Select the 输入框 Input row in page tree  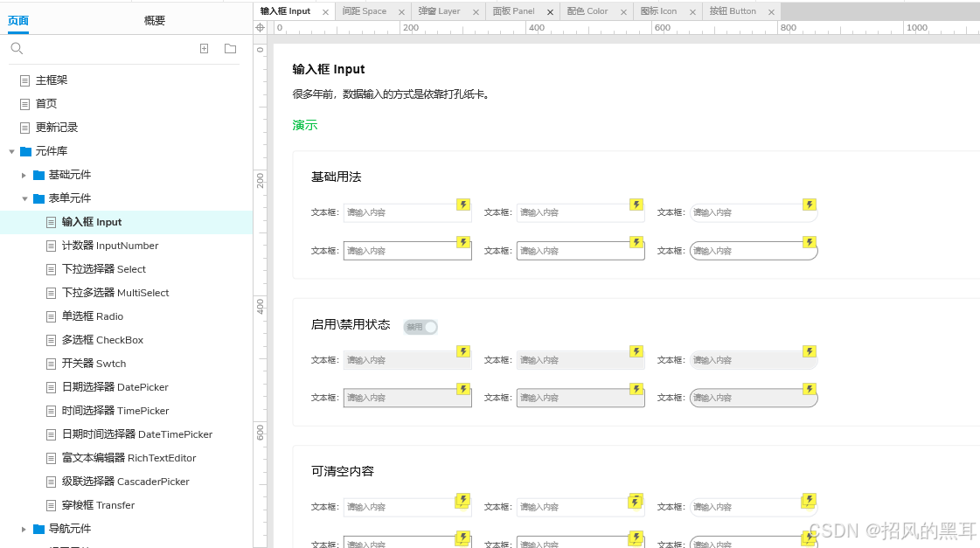[126, 223]
